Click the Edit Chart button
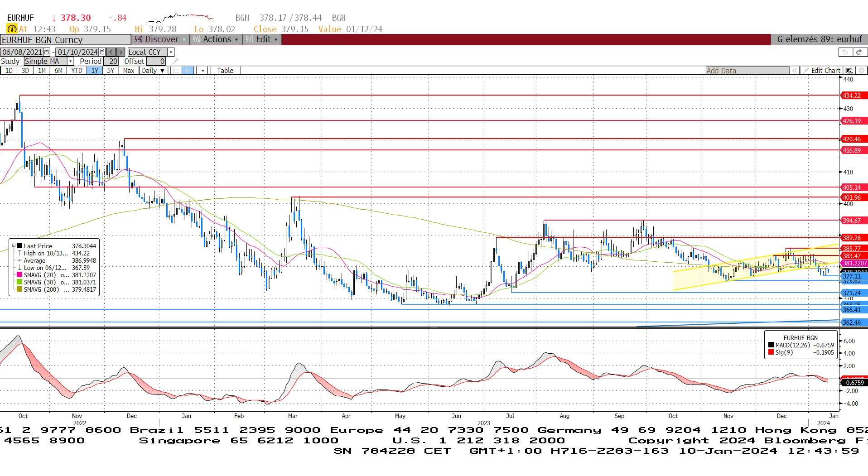The image size is (868, 476). point(821,71)
